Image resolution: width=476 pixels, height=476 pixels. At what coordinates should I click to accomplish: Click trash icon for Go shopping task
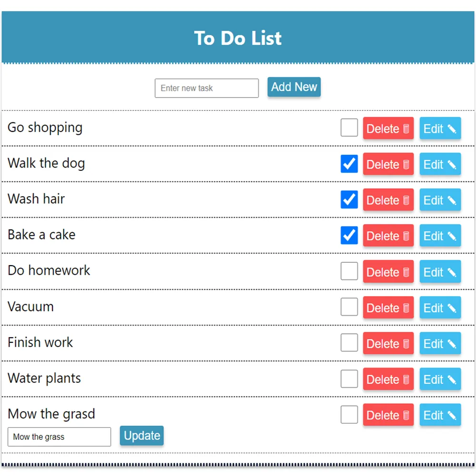tap(406, 129)
